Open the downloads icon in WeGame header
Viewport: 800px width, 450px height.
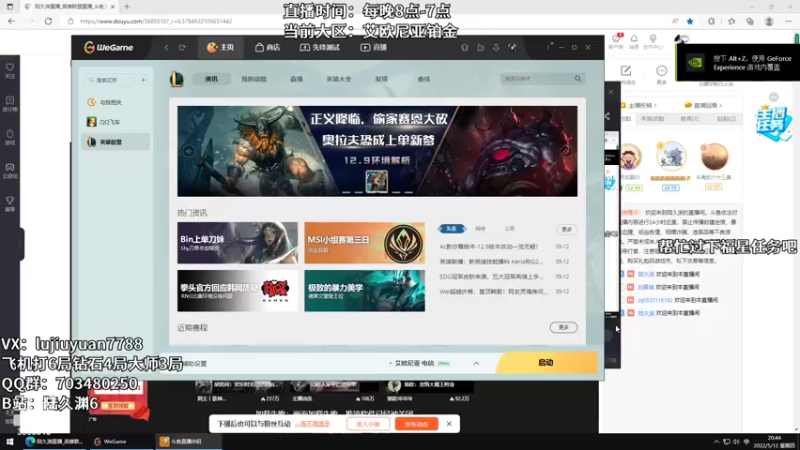496,47
